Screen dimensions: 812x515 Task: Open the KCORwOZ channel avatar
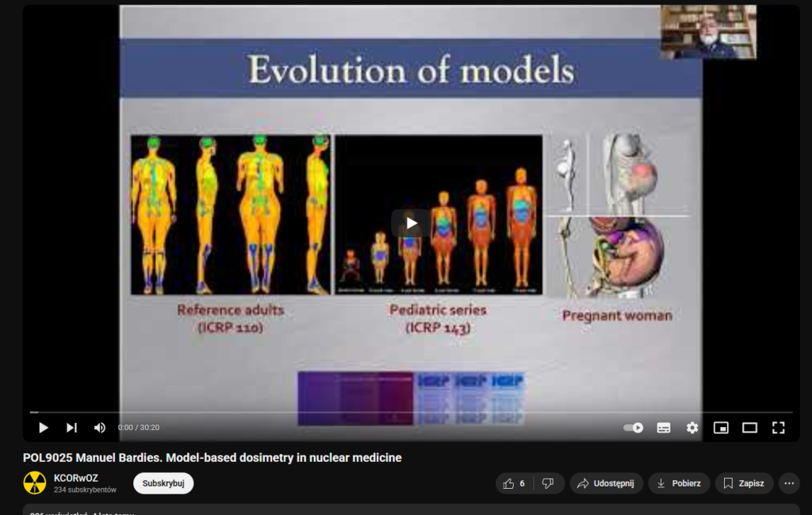click(35, 483)
